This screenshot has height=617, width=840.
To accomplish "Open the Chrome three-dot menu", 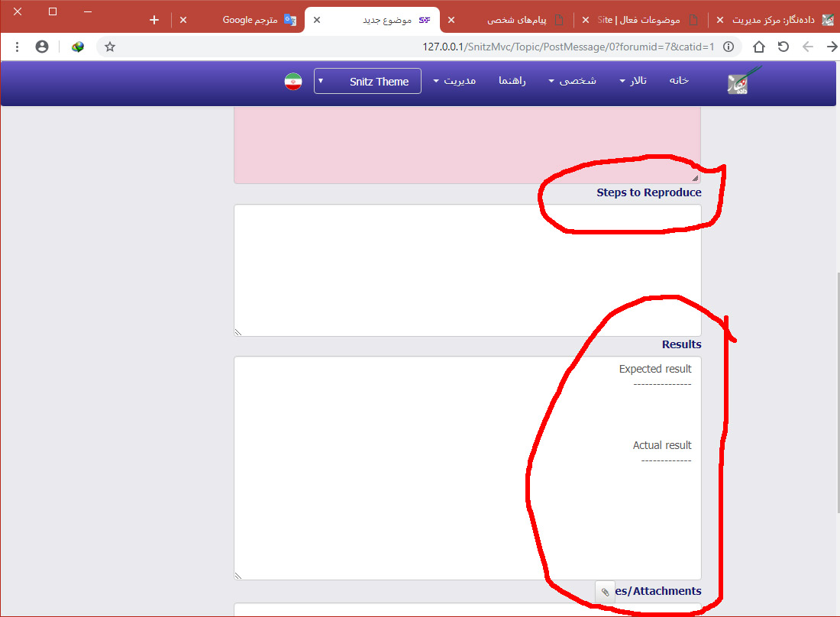I will [x=17, y=47].
